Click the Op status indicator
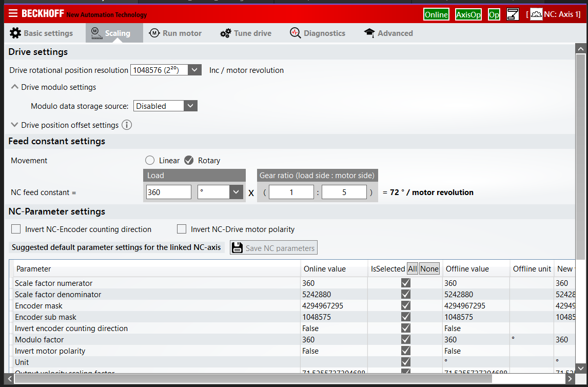 point(494,14)
